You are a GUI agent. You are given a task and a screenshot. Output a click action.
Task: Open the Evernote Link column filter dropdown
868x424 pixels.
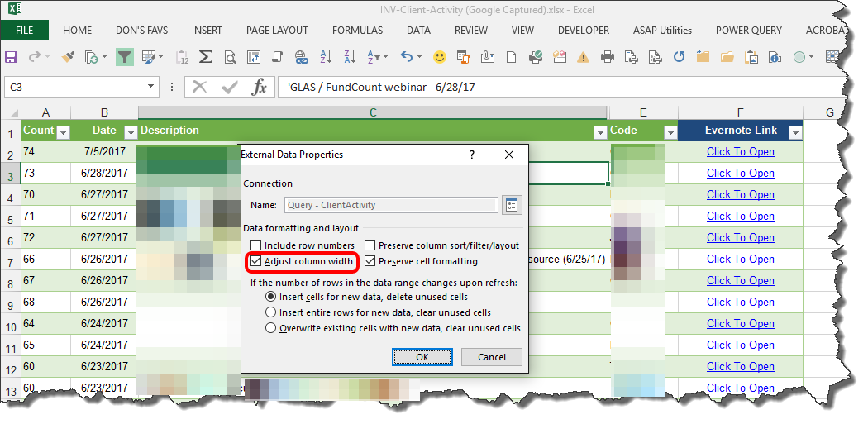coord(795,132)
